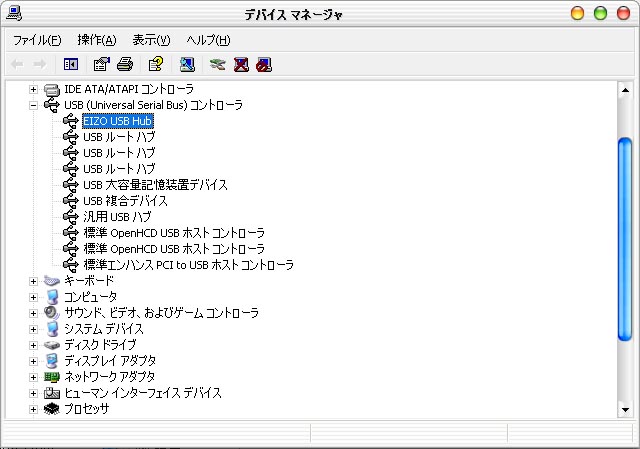Expand the ディスク ドライブ node

[x=33, y=345]
